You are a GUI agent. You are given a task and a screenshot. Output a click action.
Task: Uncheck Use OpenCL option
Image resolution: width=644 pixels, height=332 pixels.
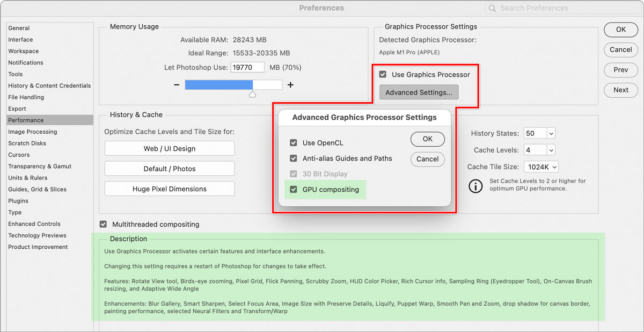pos(294,143)
